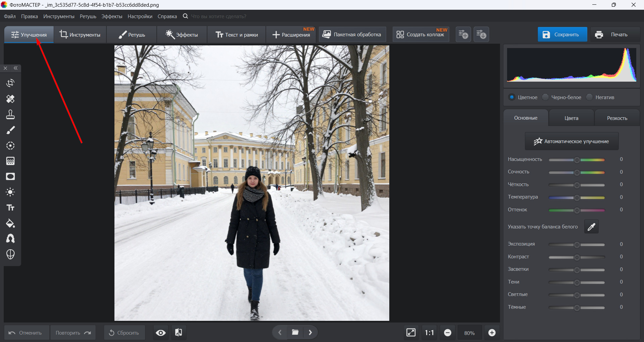Viewport: 644px width, 342px height.
Task: Switch to the Цвета tab
Action: pyautogui.click(x=571, y=118)
